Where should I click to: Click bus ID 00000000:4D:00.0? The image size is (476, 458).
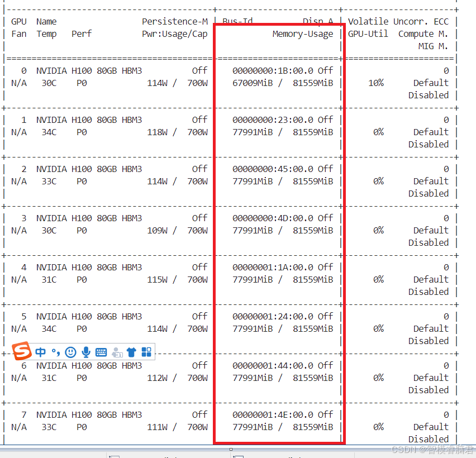click(x=273, y=218)
